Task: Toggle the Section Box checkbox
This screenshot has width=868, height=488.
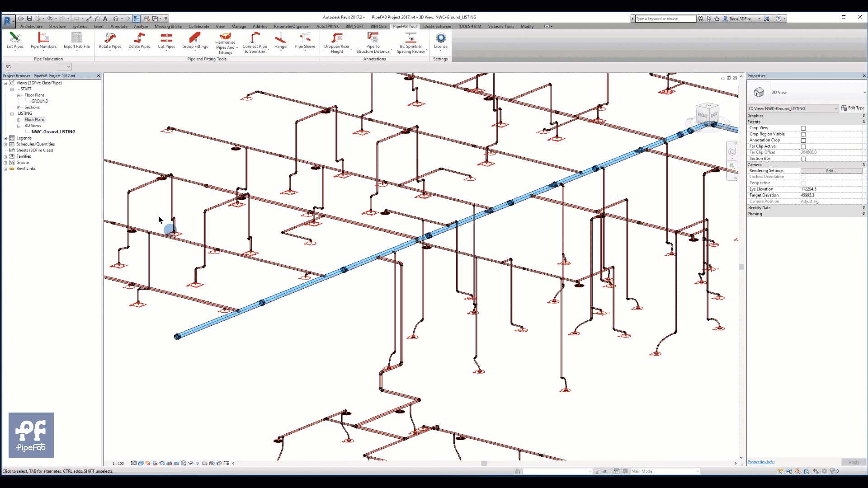Action: (x=803, y=159)
